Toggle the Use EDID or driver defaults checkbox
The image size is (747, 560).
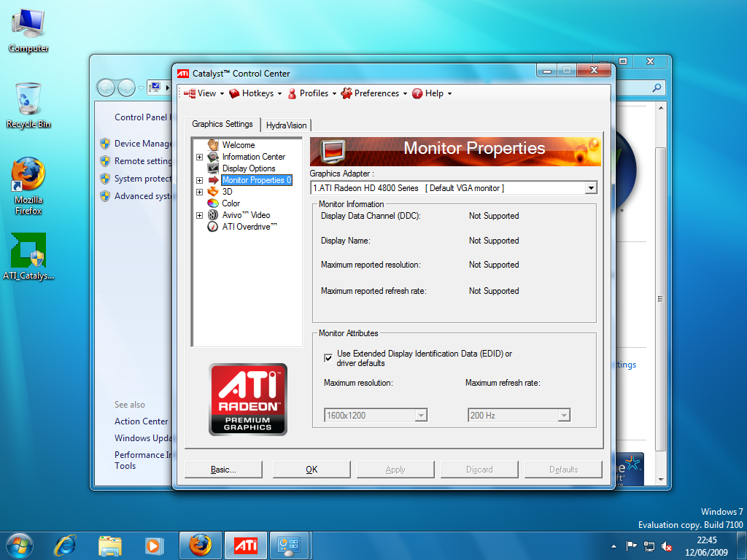pyautogui.click(x=330, y=358)
